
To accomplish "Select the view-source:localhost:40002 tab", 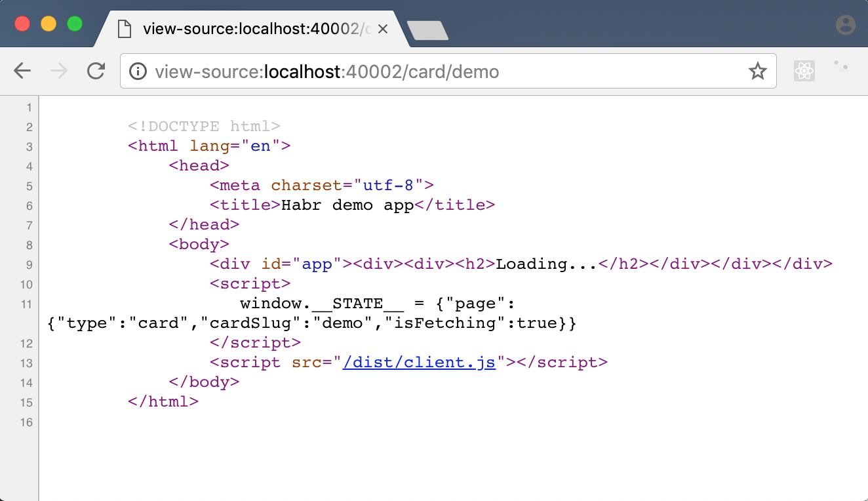I will click(254, 29).
